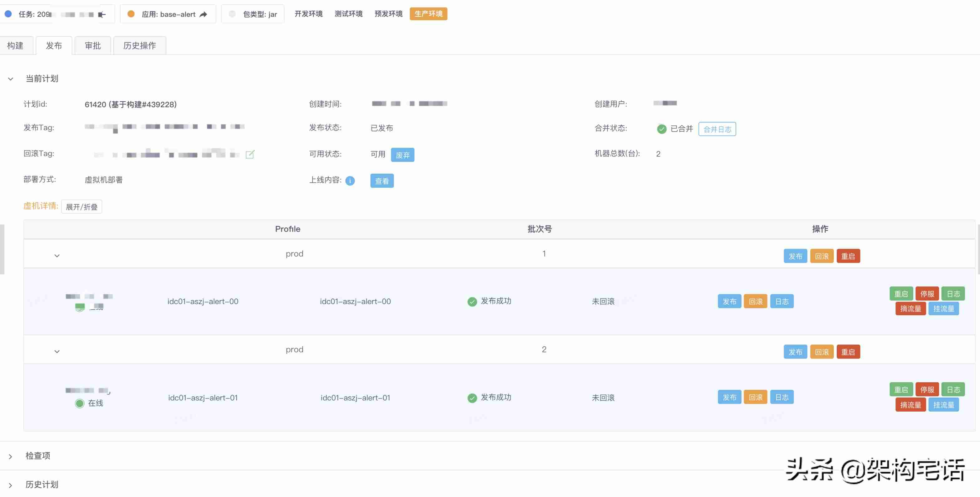Click 回滚 for batch 2 prod
The height and width of the screenshot is (497, 980).
coord(822,352)
